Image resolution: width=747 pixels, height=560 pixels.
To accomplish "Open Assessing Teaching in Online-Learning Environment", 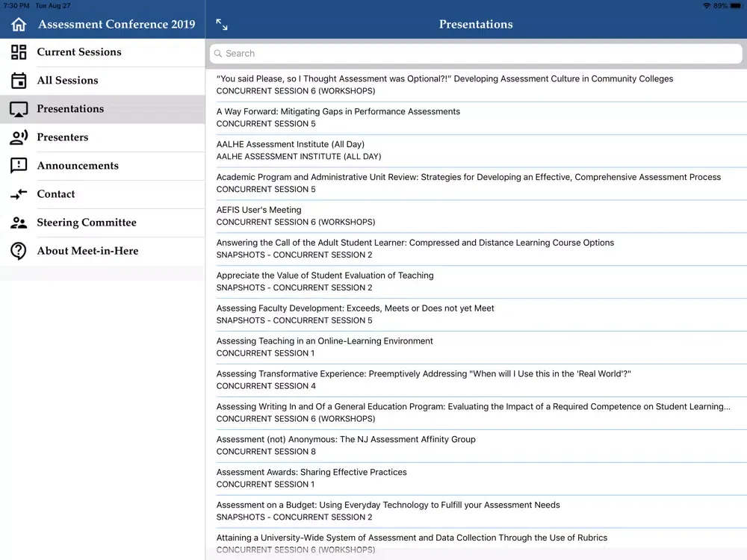I will (477, 348).
